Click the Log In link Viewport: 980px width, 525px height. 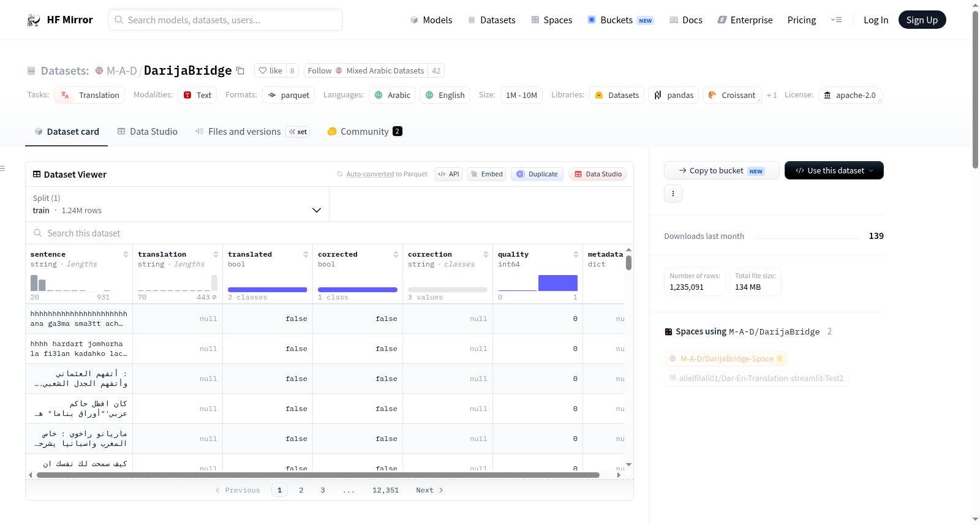tap(876, 20)
